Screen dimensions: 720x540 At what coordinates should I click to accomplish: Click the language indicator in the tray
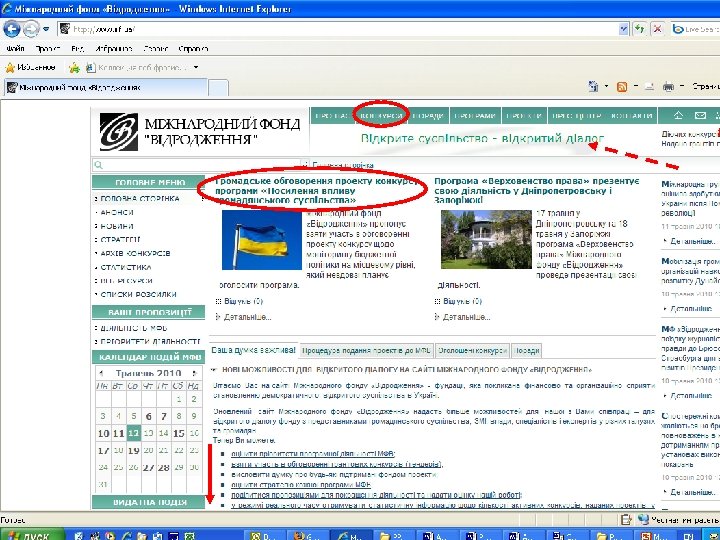pyautogui.click(x=689, y=535)
